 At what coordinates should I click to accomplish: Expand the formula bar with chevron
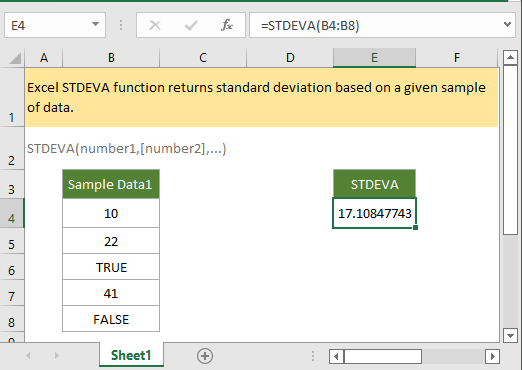coord(507,24)
